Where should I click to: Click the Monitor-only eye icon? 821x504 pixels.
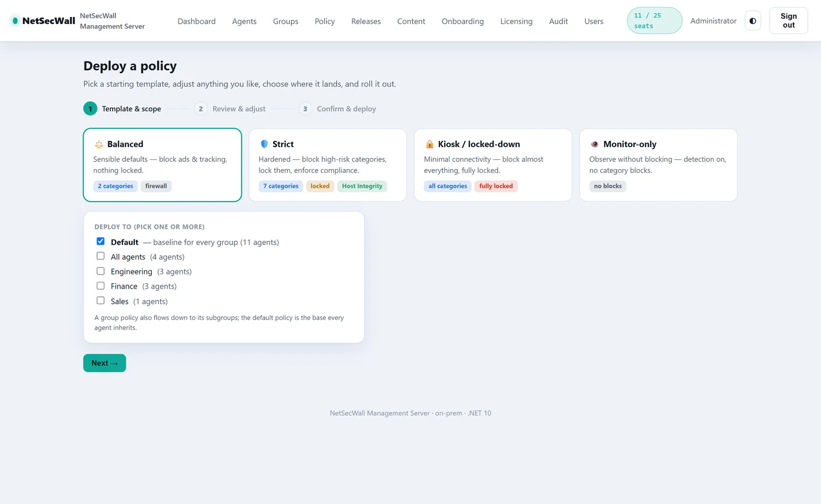tap(595, 145)
